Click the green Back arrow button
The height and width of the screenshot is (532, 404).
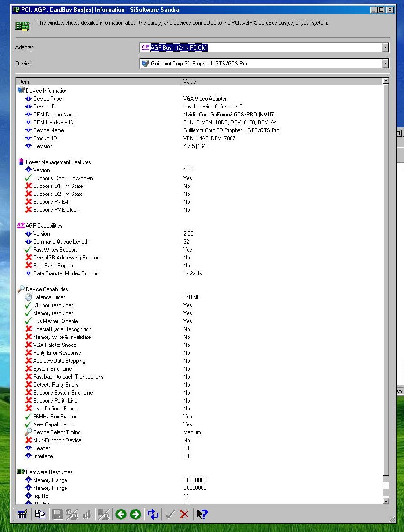click(x=121, y=514)
